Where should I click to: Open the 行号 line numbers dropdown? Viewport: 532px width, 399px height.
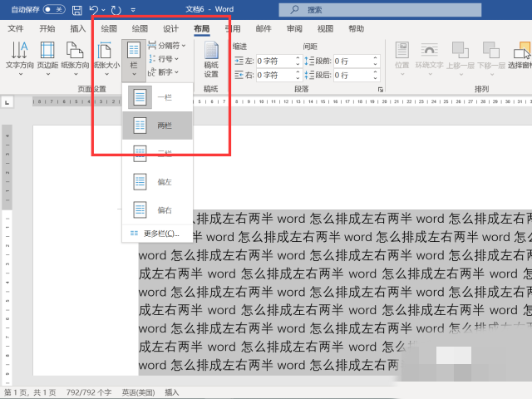[164, 59]
